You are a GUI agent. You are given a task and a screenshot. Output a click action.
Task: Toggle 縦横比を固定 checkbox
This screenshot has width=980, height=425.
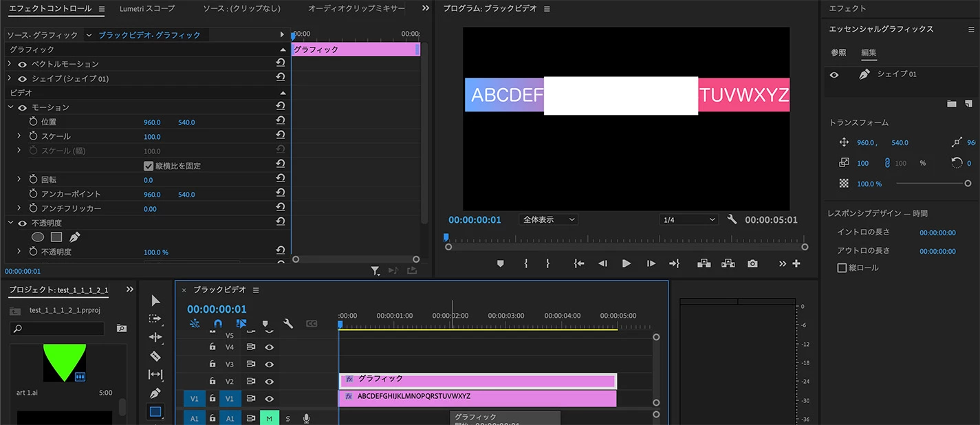pyautogui.click(x=148, y=166)
